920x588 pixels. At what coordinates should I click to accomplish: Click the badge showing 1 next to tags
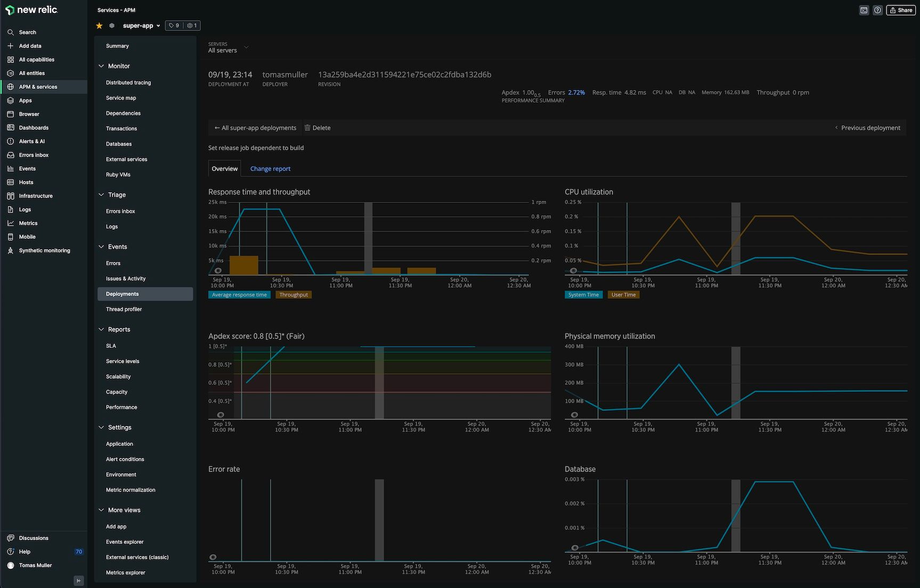tap(192, 26)
